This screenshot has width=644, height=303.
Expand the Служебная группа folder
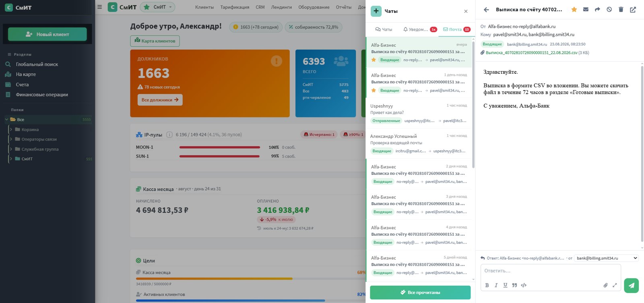point(11,149)
